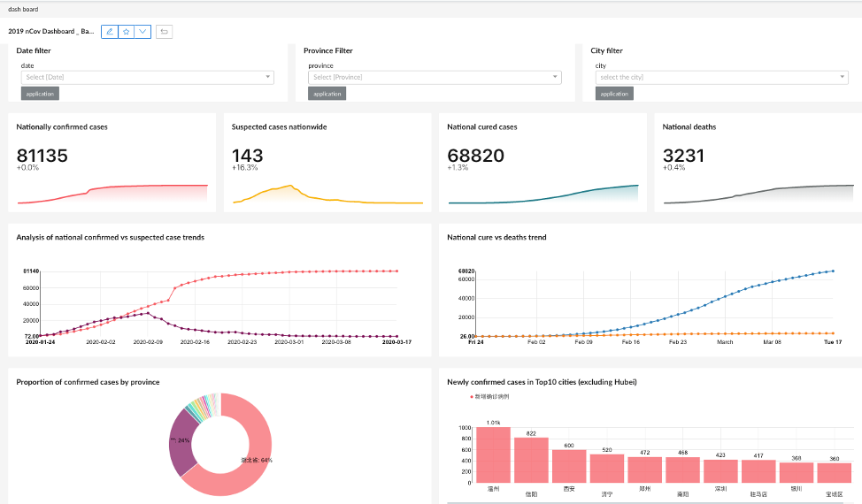Click application button under City filter
The height and width of the screenshot is (504, 862).
[614, 94]
